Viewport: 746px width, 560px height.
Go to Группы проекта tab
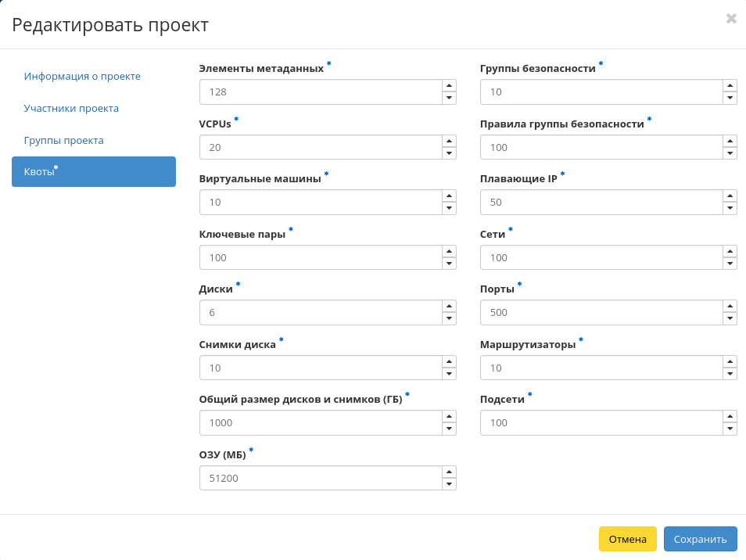(64, 140)
